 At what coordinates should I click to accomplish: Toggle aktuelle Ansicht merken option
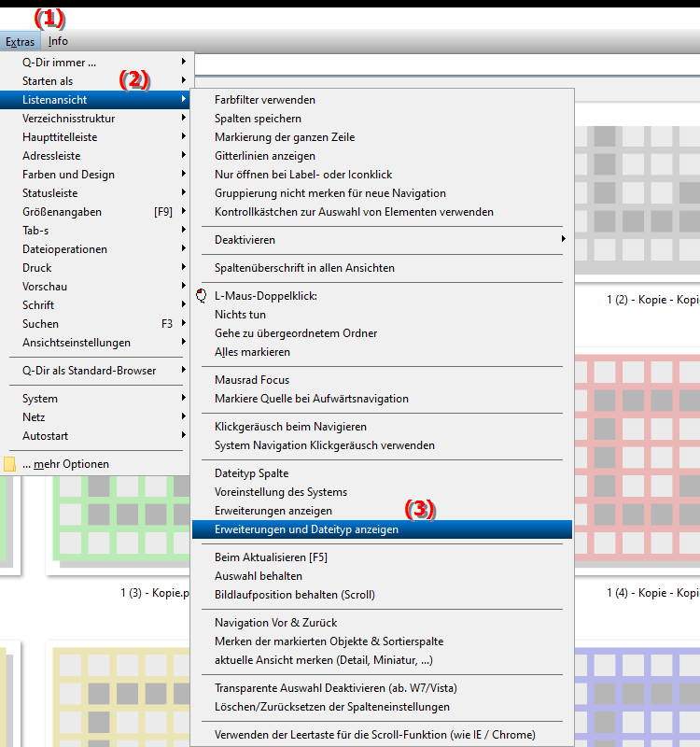click(x=382, y=660)
